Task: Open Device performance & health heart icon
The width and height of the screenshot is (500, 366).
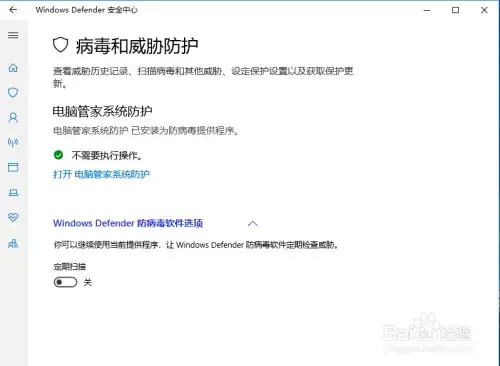Action: (13, 217)
